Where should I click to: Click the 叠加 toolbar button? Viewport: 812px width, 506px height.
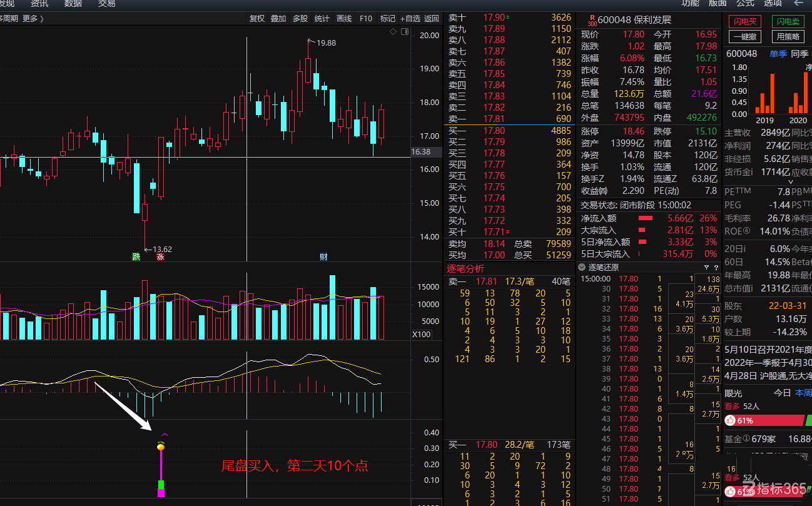(x=278, y=19)
